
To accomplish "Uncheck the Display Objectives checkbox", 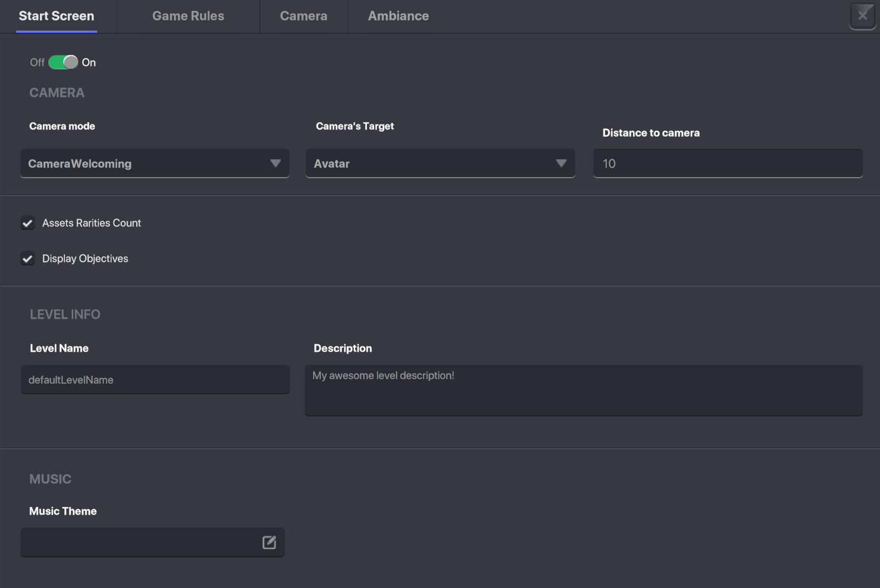I will 28,259.
